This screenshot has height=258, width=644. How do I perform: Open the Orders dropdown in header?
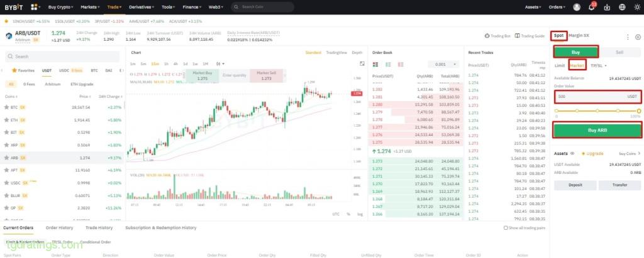557,7
